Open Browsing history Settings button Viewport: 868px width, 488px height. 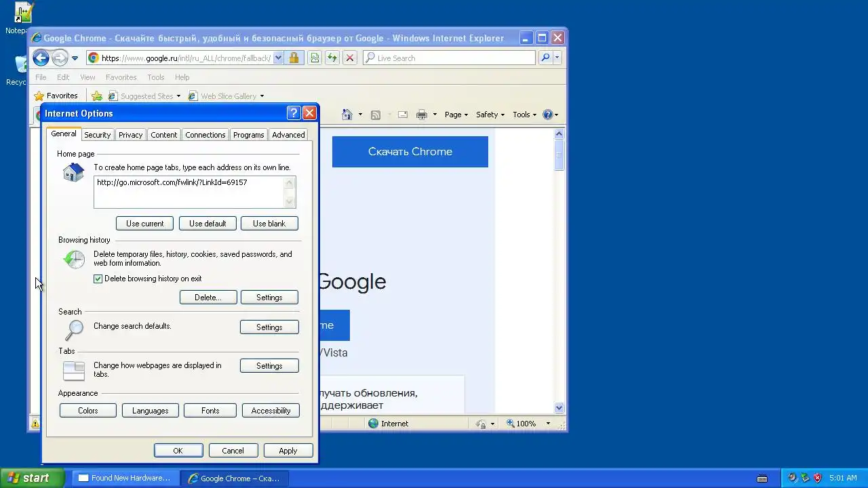(x=269, y=298)
